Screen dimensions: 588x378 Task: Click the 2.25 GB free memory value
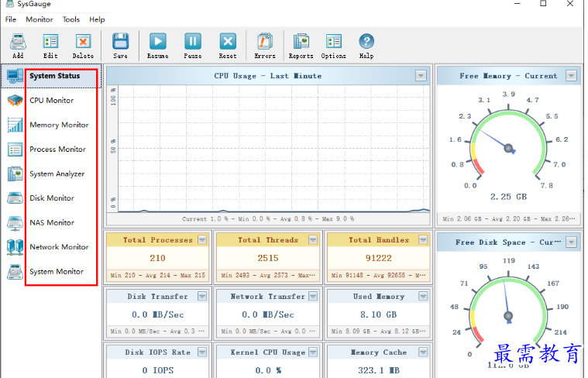point(508,197)
